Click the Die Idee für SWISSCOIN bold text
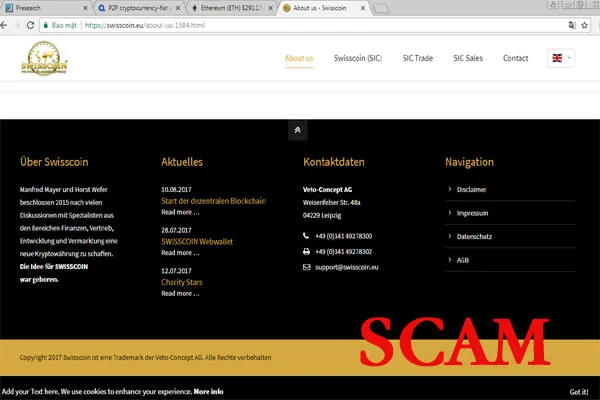 point(54,267)
